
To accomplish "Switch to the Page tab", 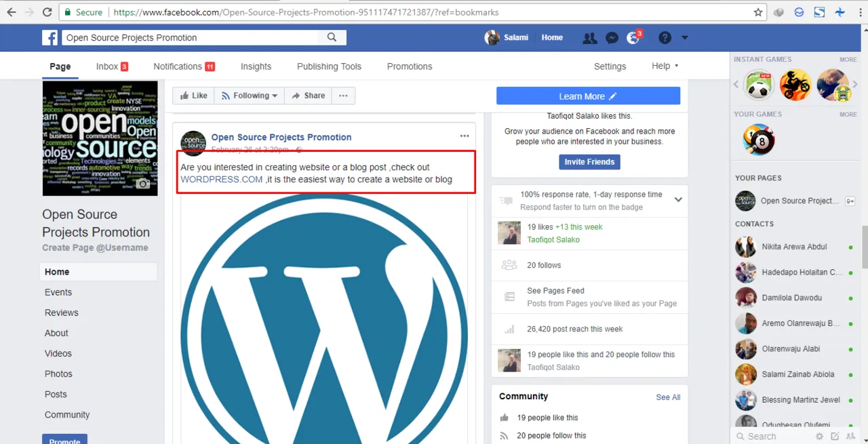I will (x=60, y=66).
